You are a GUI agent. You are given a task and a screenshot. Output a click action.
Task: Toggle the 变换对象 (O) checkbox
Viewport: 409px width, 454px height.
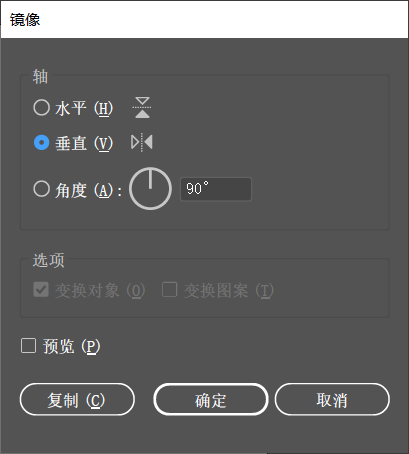click(41, 290)
